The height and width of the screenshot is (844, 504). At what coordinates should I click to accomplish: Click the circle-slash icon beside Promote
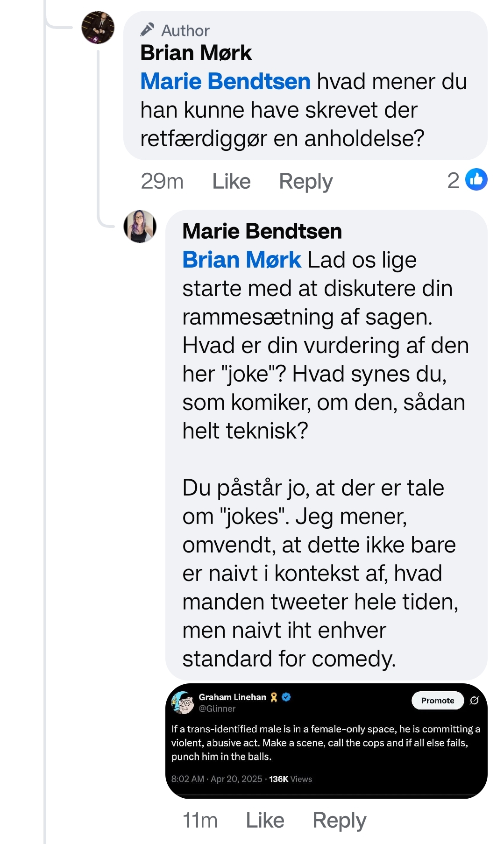[474, 700]
